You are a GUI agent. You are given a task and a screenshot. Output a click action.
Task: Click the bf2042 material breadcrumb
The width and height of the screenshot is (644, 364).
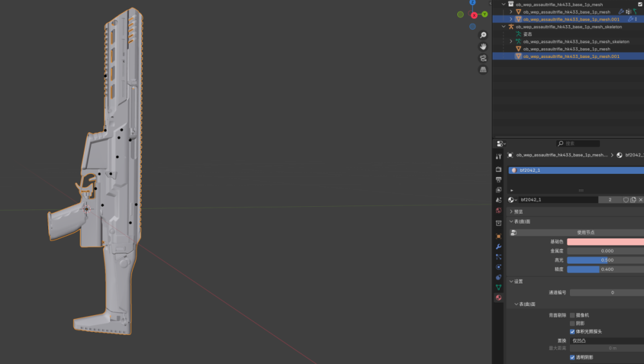coord(631,155)
